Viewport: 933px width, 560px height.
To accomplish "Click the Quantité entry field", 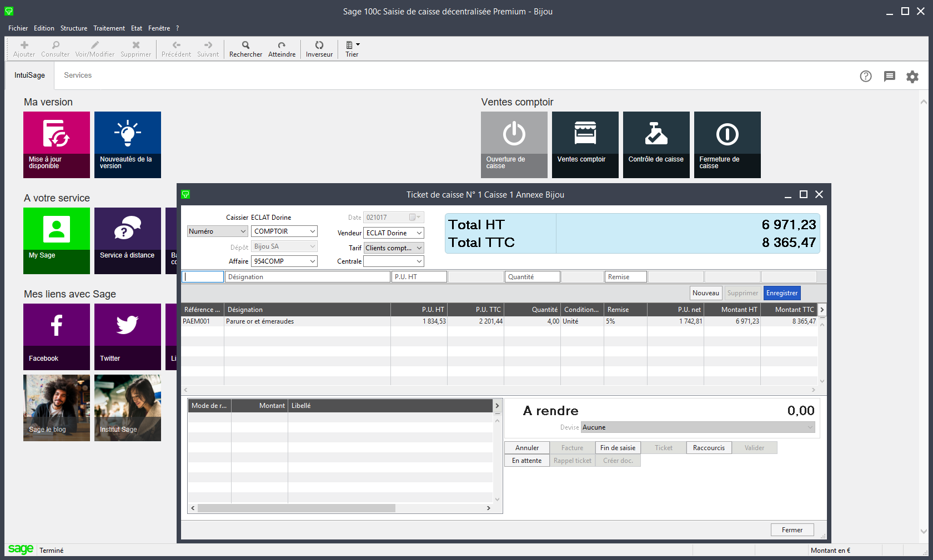I will [533, 277].
